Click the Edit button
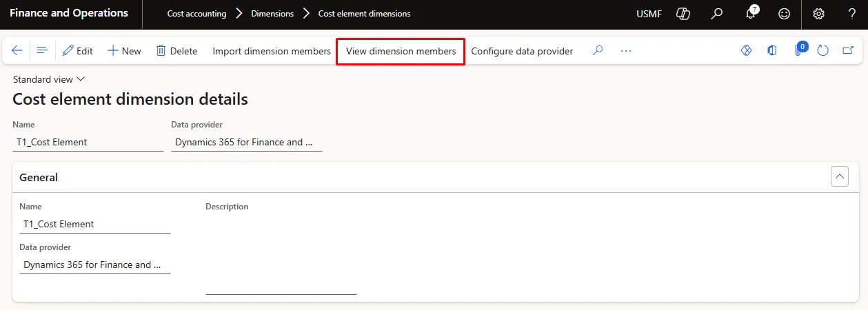Screen dimensions: 868x310 [78, 51]
